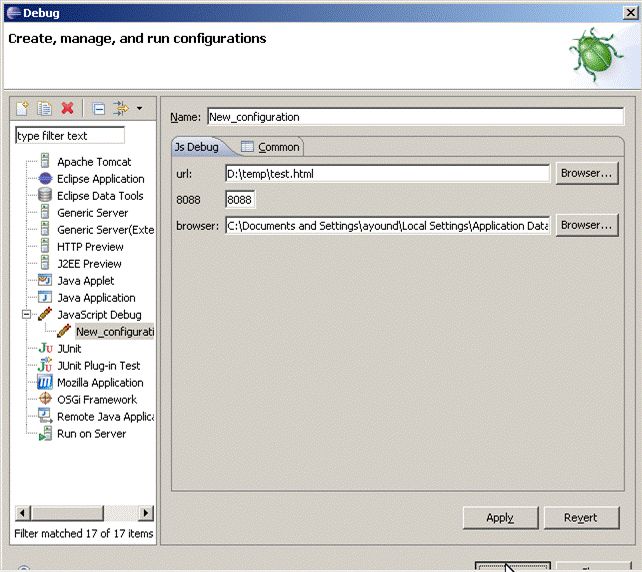
Task: Click the Java Application icon
Action: pyautogui.click(x=45, y=298)
